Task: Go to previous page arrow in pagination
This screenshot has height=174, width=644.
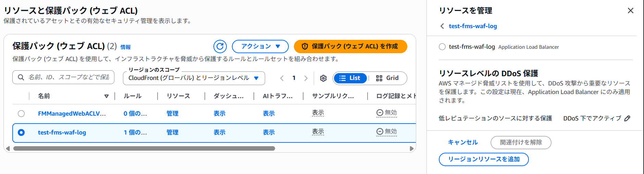Action: [x=282, y=78]
